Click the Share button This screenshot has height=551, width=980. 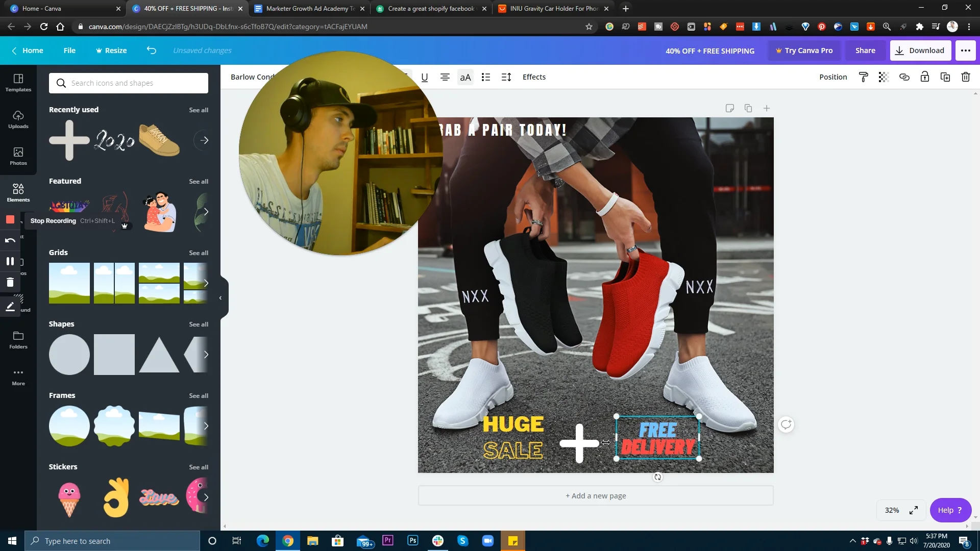[x=865, y=51]
